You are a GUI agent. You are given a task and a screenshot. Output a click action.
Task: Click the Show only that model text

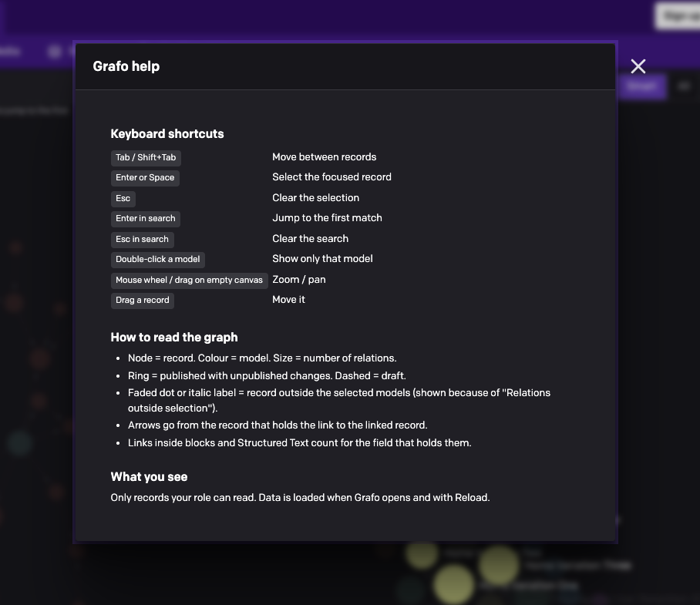[x=322, y=259]
